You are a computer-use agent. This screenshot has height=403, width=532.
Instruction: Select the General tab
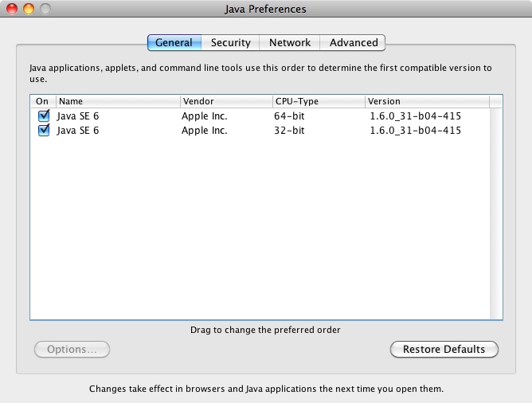tap(174, 43)
